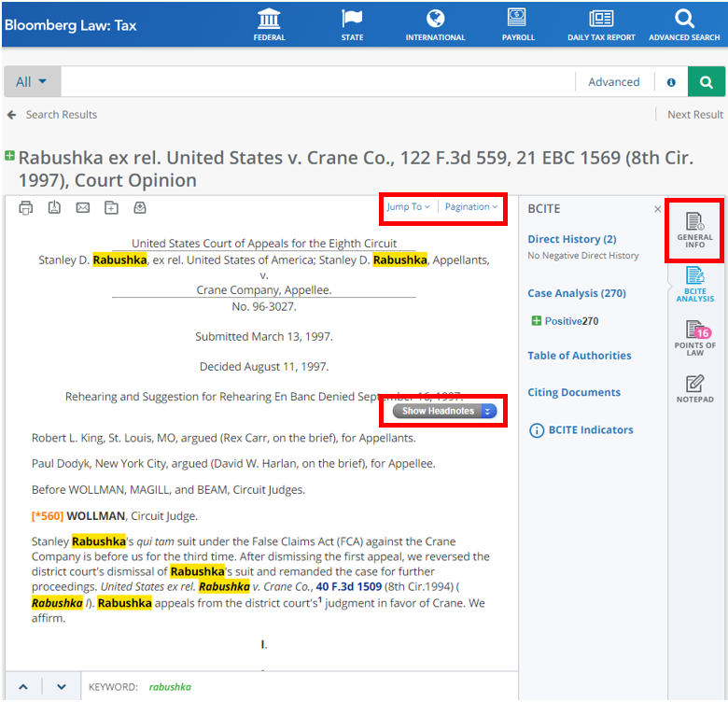The height and width of the screenshot is (702, 728).
Task: Open the Points of Law panel
Action: click(694, 337)
